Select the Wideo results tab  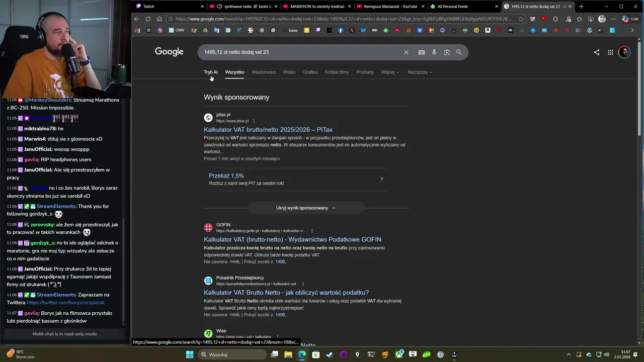pos(289,72)
